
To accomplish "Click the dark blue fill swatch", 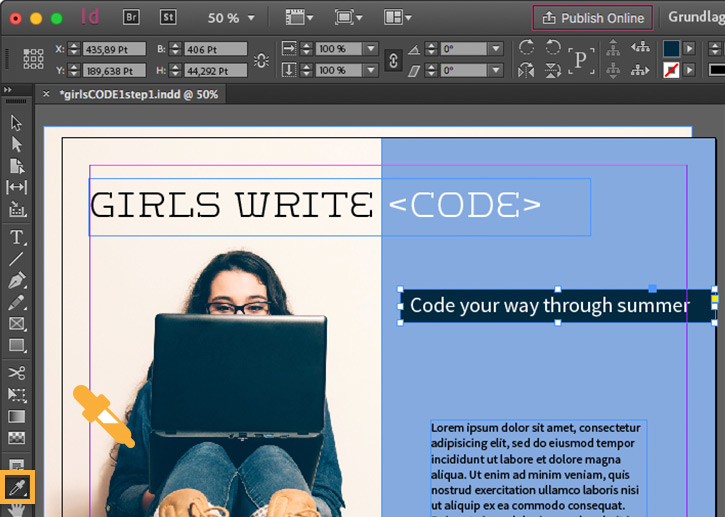I will click(x=671, y=48).
